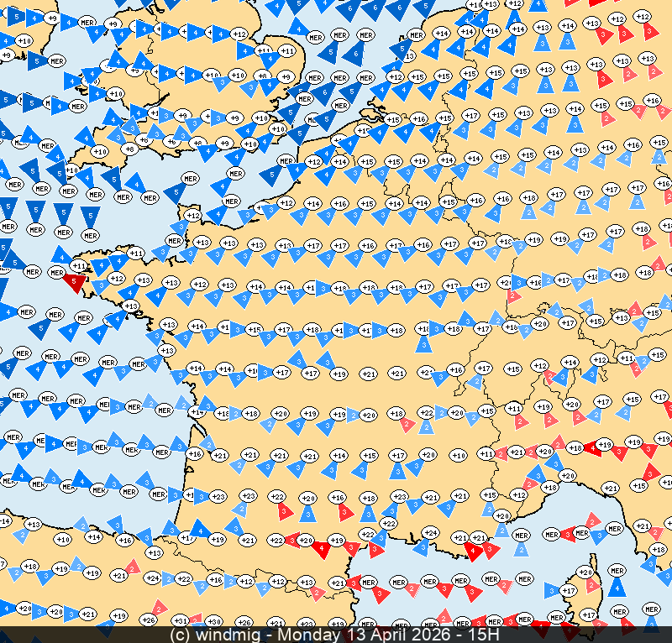Click the dark red 5 wind arrow off Brittany
Viewport: 672px width, 643px height.
76,282
